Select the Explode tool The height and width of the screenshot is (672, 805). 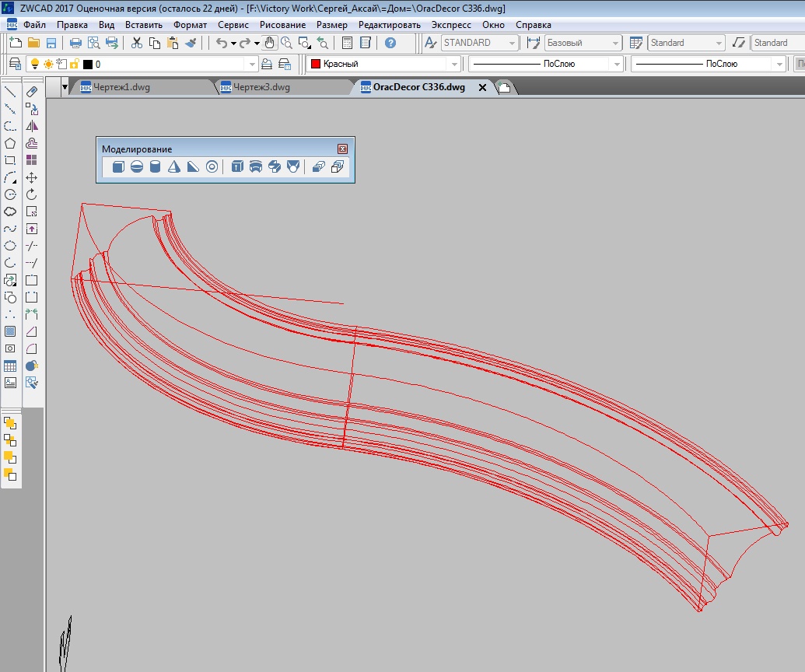click(32, 366)
